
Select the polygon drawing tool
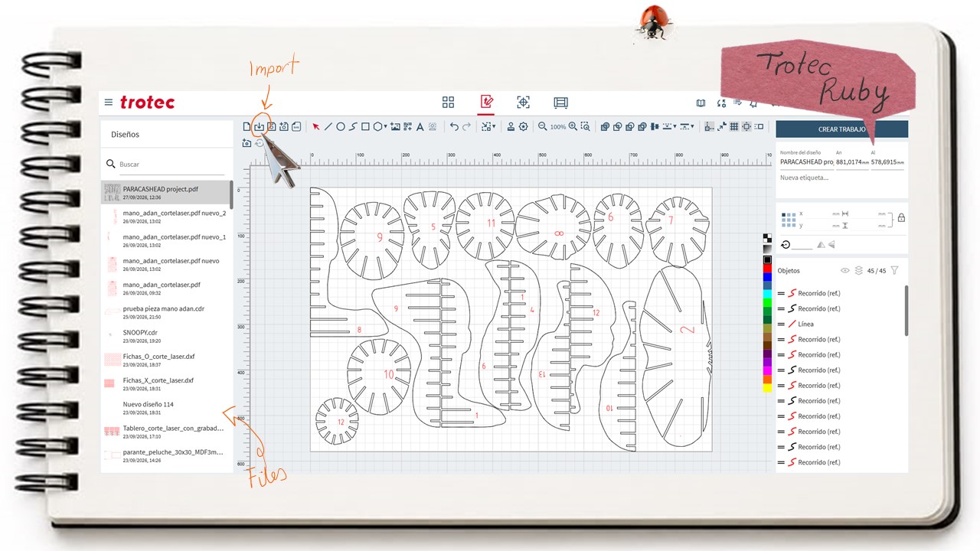click(x=377, y=126)
